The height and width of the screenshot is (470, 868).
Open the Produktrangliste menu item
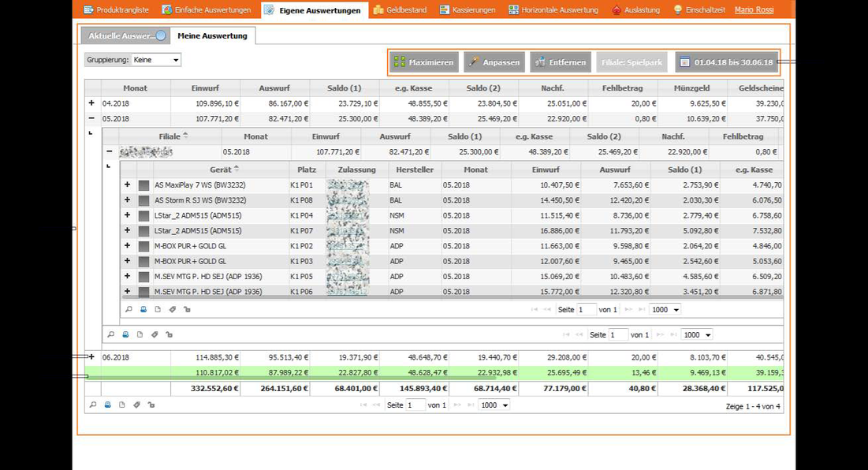click(x=116, y=10)
